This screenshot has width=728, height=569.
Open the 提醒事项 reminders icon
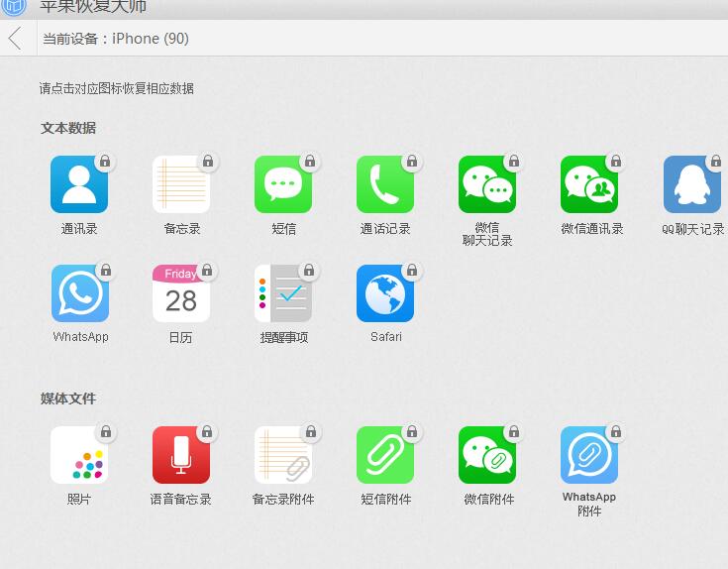[x=283, y=293]
